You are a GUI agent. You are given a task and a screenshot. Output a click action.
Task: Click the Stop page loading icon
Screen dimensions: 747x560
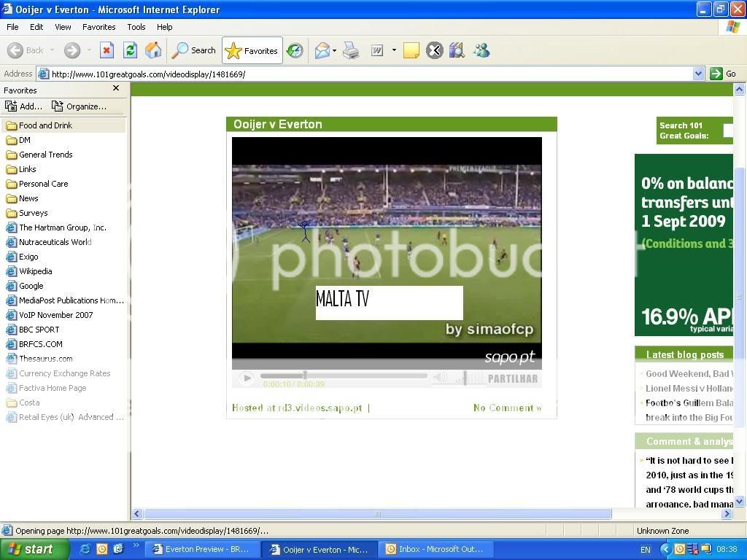click(107, 50)
